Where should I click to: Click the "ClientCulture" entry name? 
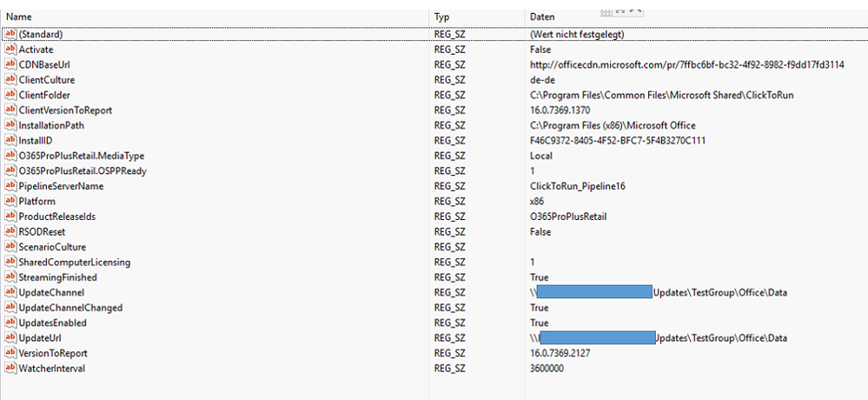click(47, 80)
